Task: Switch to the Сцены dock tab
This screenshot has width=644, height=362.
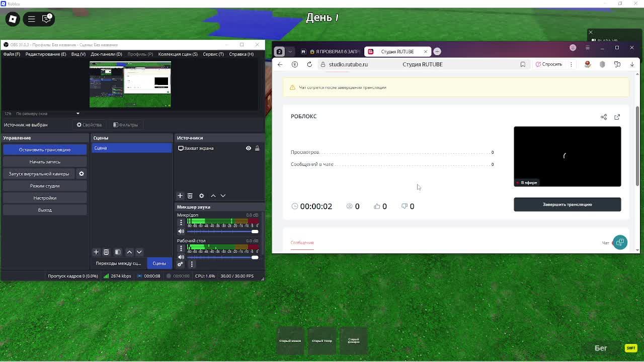Action: click(159, 263)
